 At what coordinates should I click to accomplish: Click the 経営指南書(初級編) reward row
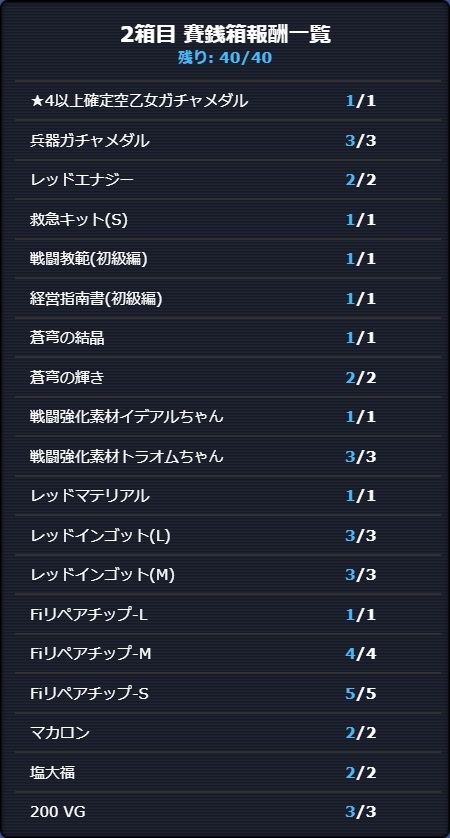coord(228,298)
